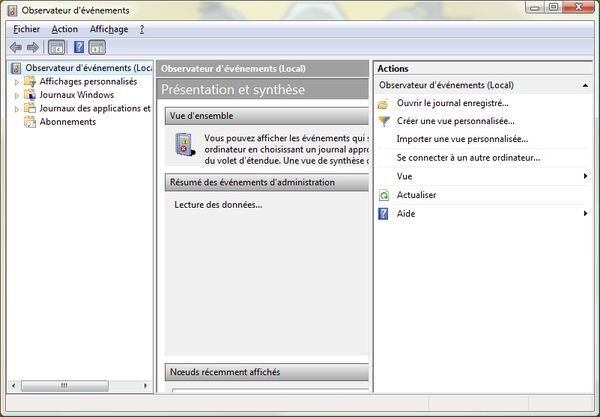600x417 pixels.
Task: Click the green Actualiser refresh icon
Action: [x=384, y=195]
